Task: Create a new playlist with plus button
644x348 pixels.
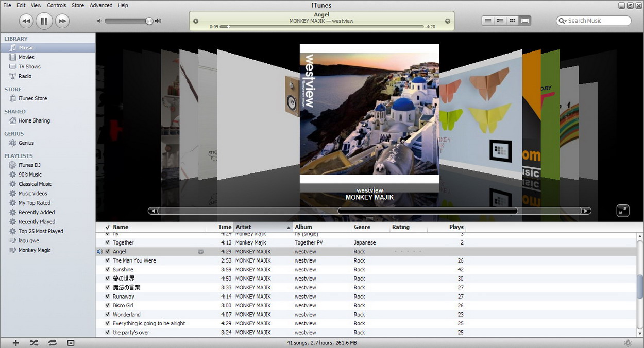Action: pyautogui.click(x=15, y=343)
